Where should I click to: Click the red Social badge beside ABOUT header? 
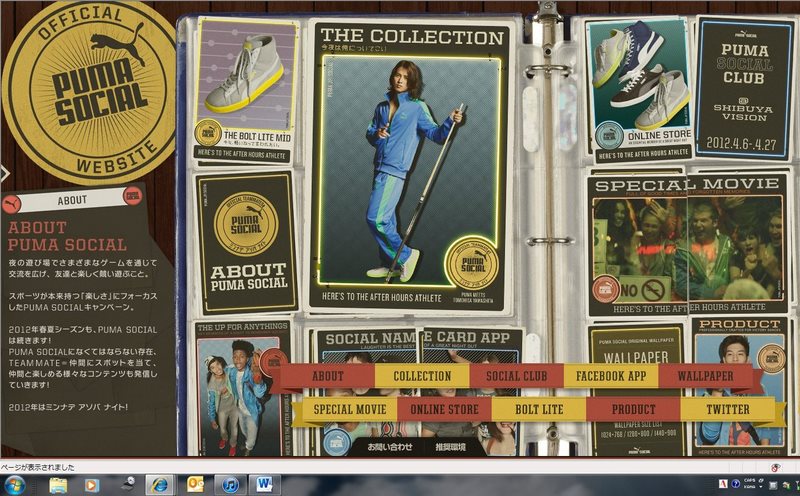[133, 196]
